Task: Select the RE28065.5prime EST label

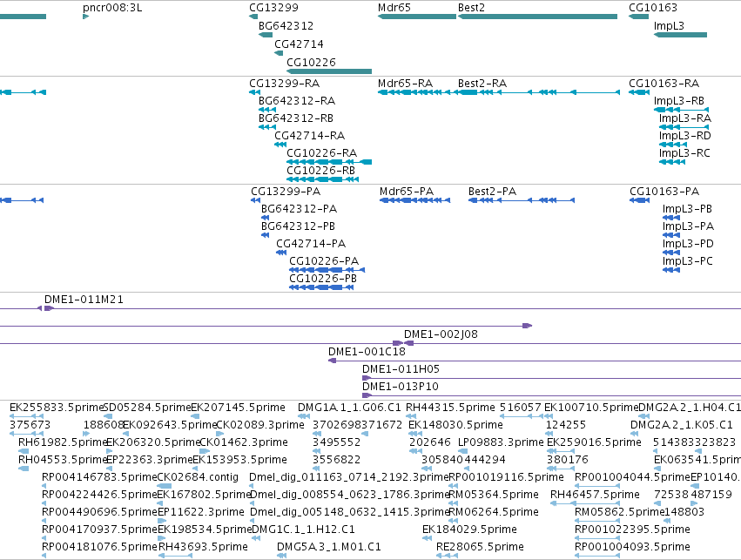Action: point(480,548)
